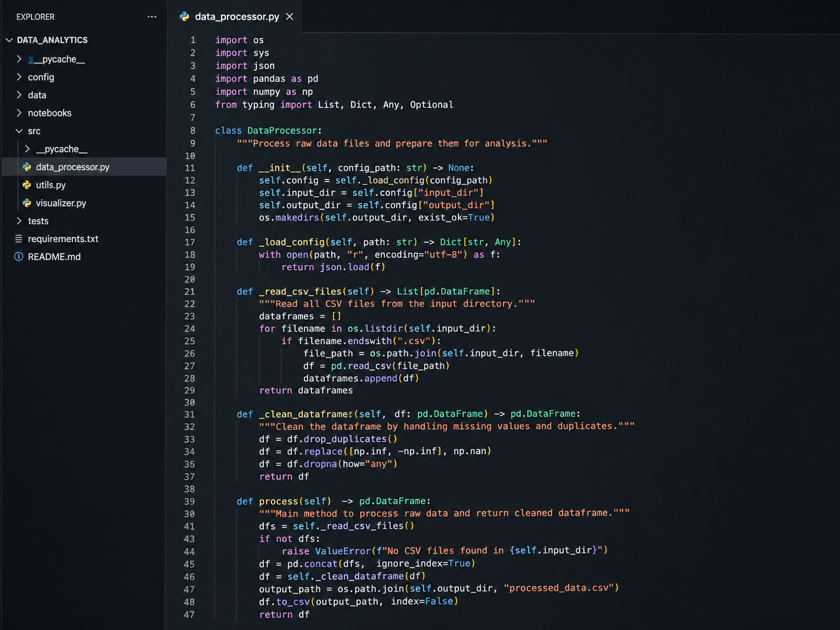
Task: Click the info icon beside README.md
Action: 19,257
